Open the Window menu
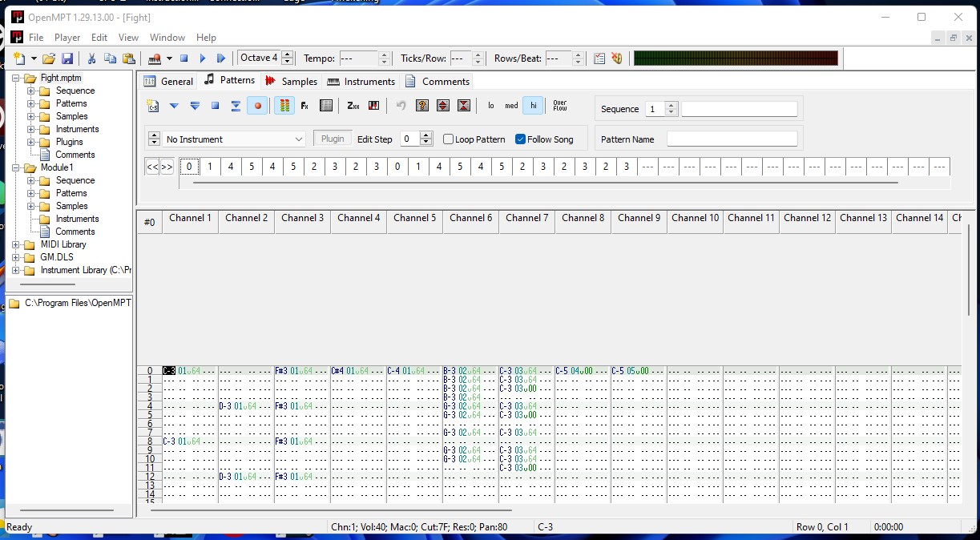 [167, 38]
